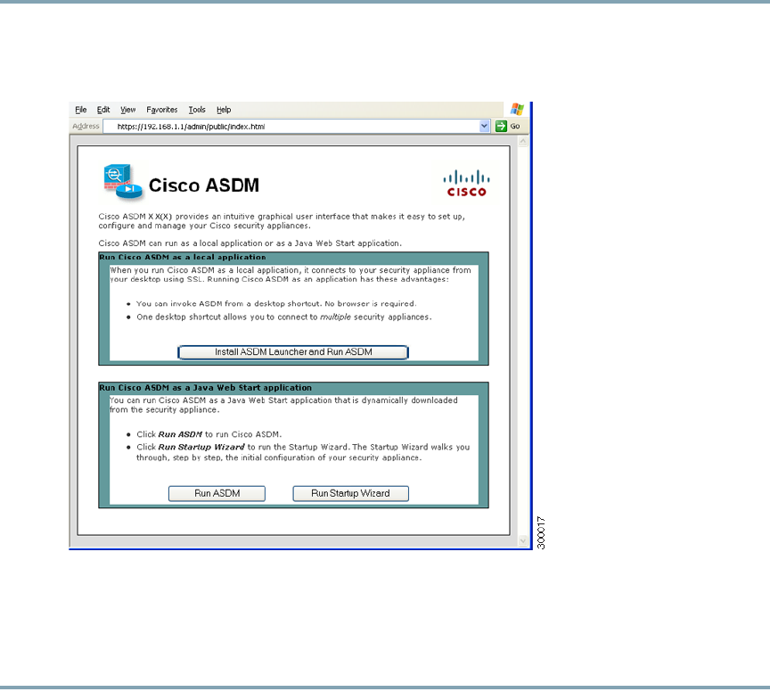Click the Windows flag logo icon
This screenshot has width=770, height=700.
coord(517,109)
